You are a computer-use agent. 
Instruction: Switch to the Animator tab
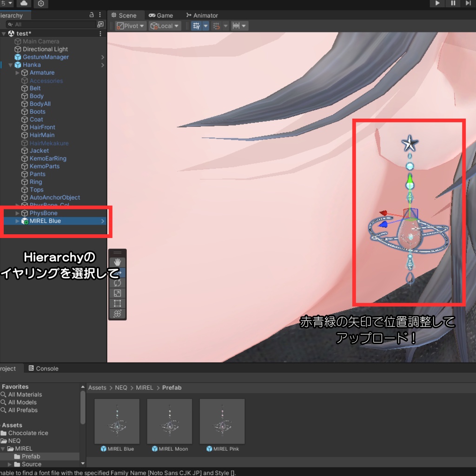click(x=202, y=15)
